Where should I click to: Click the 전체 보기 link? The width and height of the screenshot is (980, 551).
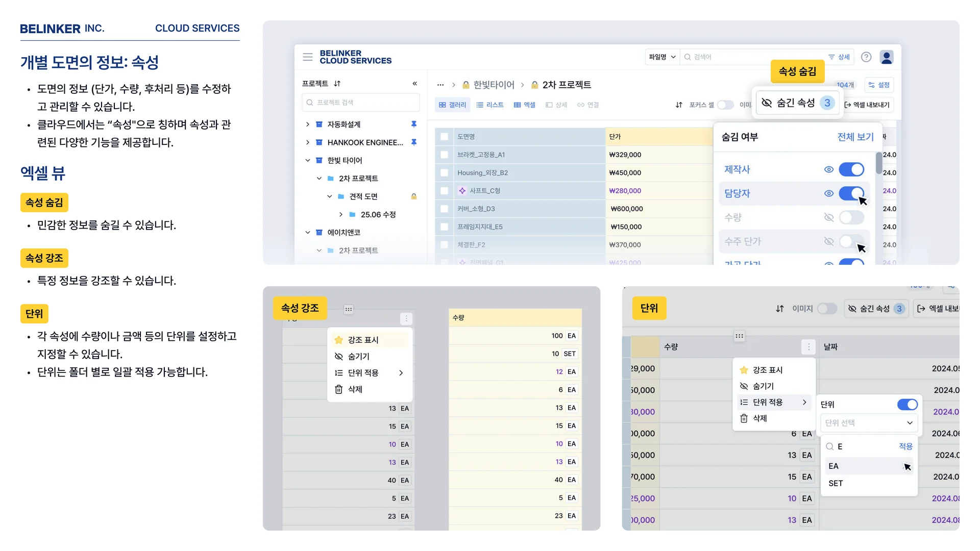[855, 137]
